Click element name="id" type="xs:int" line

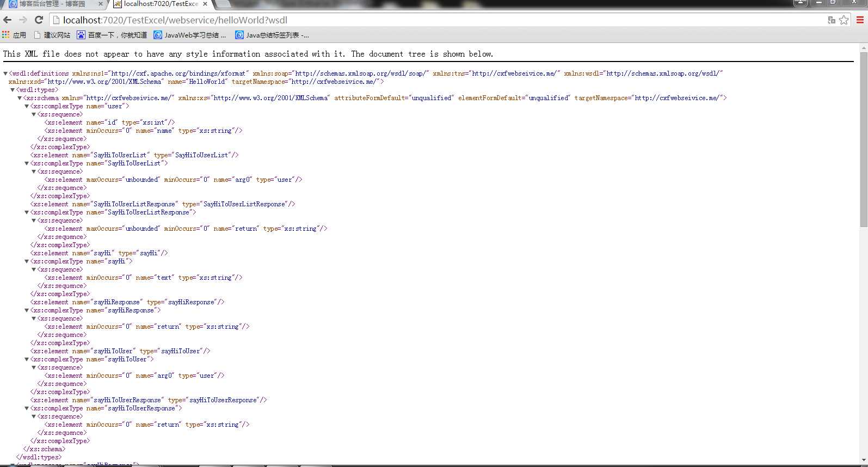coord(109,122)
